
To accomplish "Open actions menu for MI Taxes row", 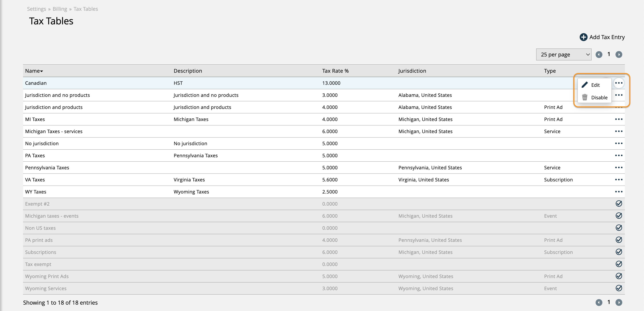I will pos(619,119).
